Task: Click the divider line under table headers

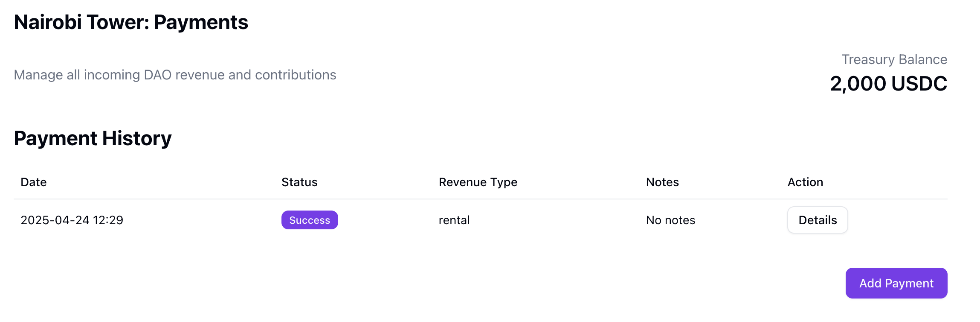Action: (x=480, y=199)
